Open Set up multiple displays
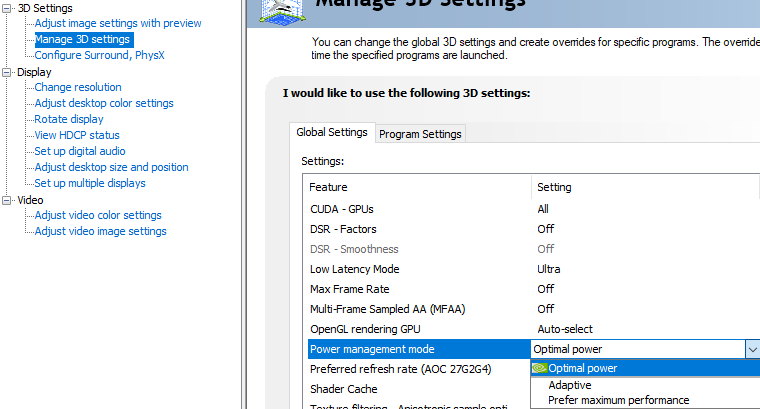Screen dimensions: 760x409 tap(90, 183)
